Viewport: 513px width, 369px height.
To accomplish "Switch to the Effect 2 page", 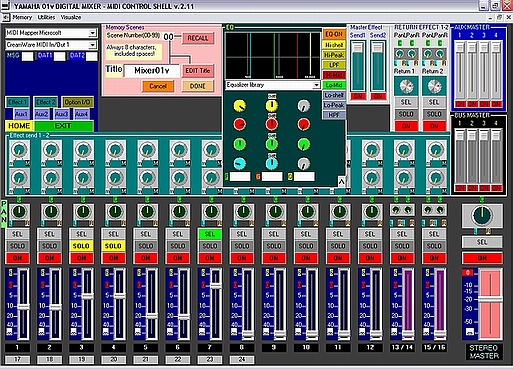I will point(46,102).
